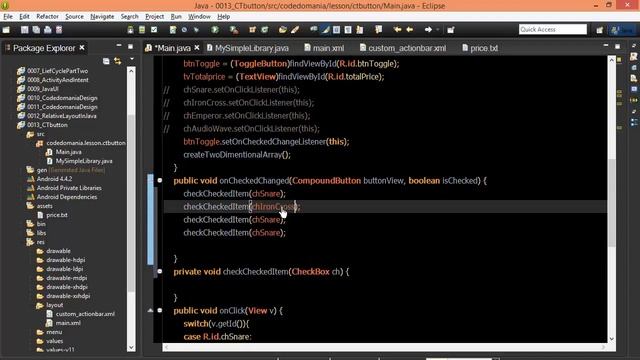Switch to the price.txt editor tab
Viewport: 640px width, 360px height.
(x=480, y=48)
